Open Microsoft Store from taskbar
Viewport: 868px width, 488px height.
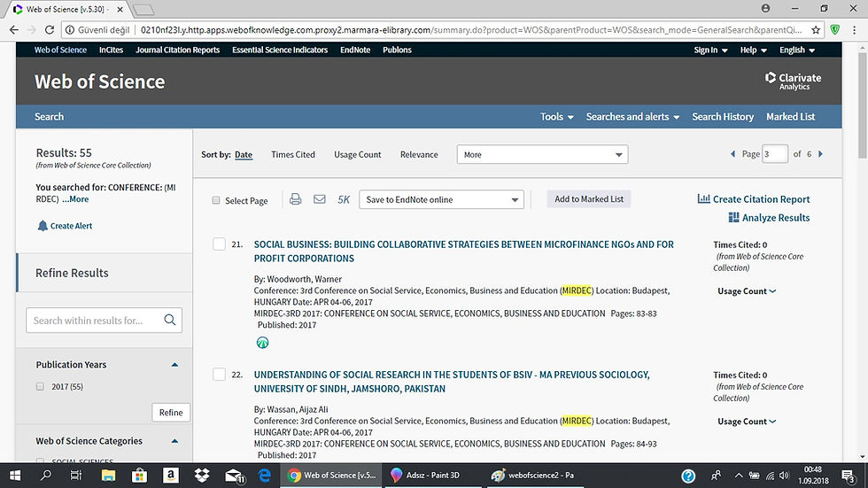[139, 476]
